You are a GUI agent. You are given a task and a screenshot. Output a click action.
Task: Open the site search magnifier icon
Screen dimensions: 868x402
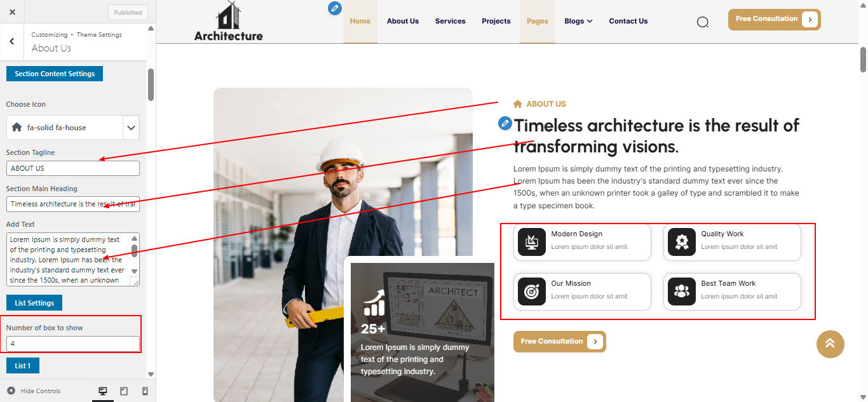[702, 22]
